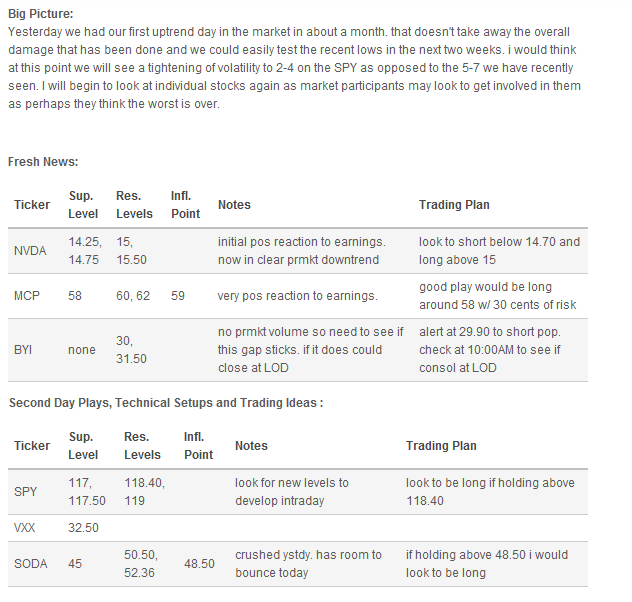Click SODA inflection point value 48.50

tap(199, 564)
